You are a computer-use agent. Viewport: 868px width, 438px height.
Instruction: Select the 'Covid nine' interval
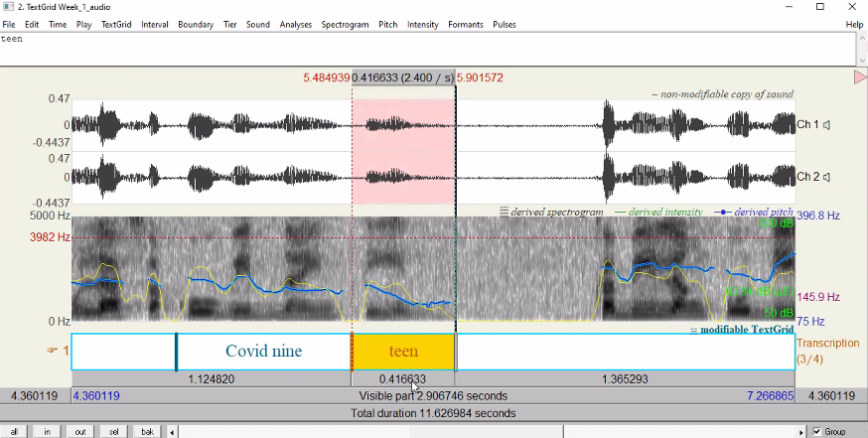(263, 352)
